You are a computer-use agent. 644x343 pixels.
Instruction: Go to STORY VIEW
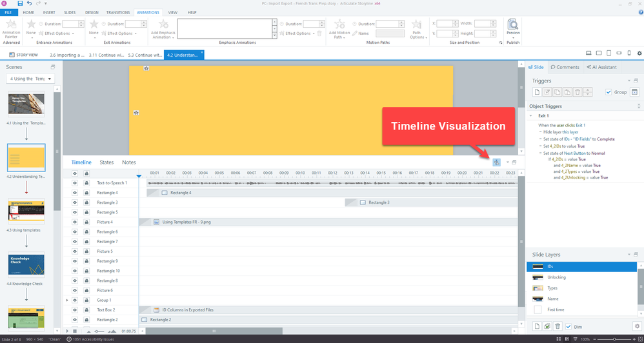(x=23, y=55)
